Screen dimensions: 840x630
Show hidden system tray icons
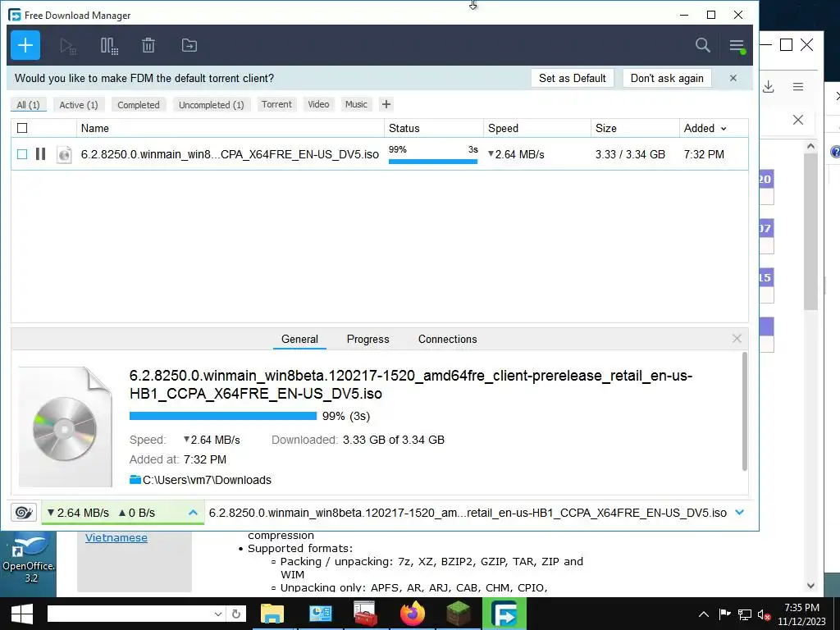[703, 614]
